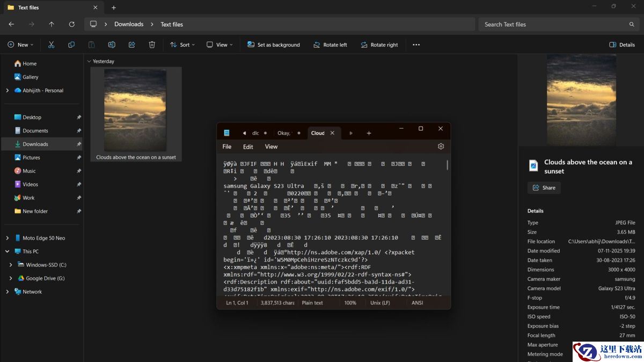Expand the Windows-SSD (C:) drive tree

pyautogui.click(x=11, y=265)
